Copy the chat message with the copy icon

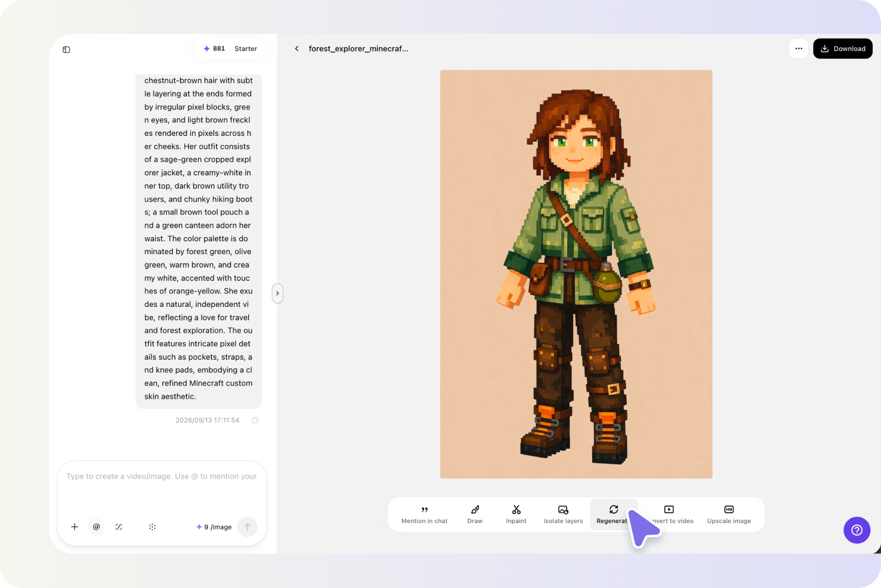click(x=255, y=421)
